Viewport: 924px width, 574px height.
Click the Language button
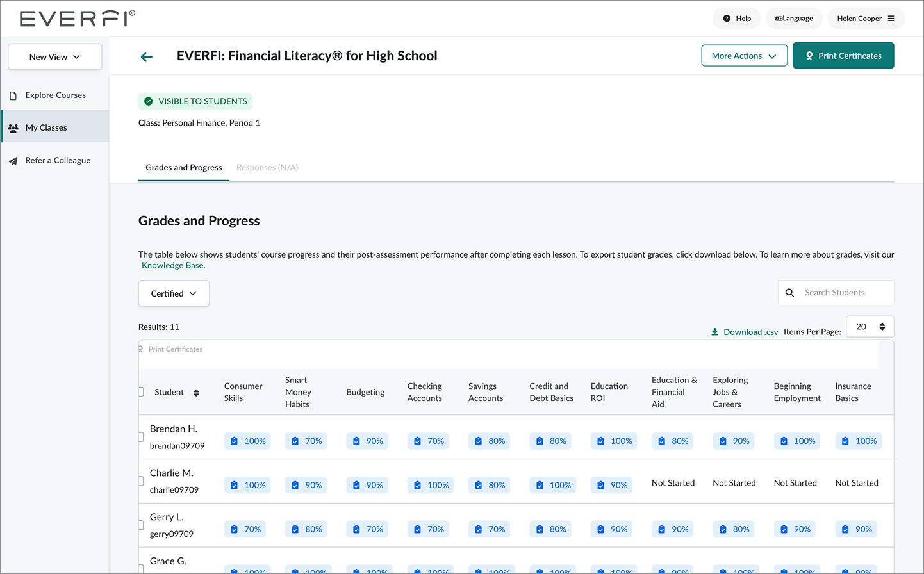pyautogui.click(x=795, y=19)
